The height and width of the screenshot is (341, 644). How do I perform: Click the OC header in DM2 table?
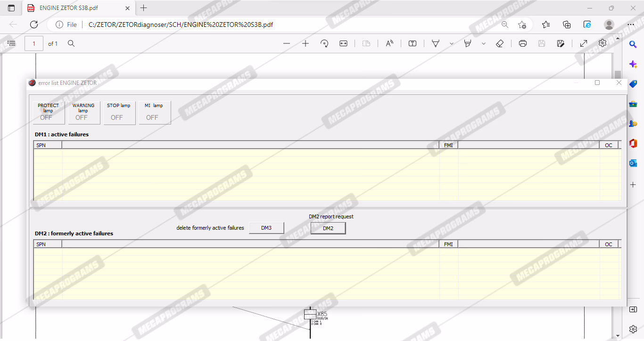click(609, 244)
